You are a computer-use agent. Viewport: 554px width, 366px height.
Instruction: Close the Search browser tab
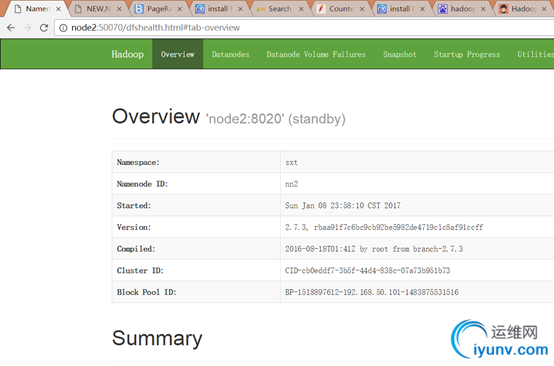click(301, 9)
